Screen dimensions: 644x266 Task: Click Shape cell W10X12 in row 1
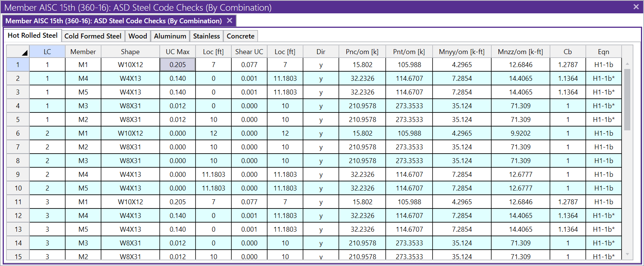tap(130, 65)
